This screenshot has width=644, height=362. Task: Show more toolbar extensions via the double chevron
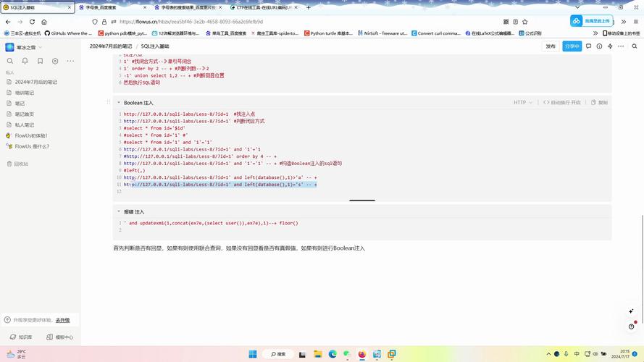(624, 22)
